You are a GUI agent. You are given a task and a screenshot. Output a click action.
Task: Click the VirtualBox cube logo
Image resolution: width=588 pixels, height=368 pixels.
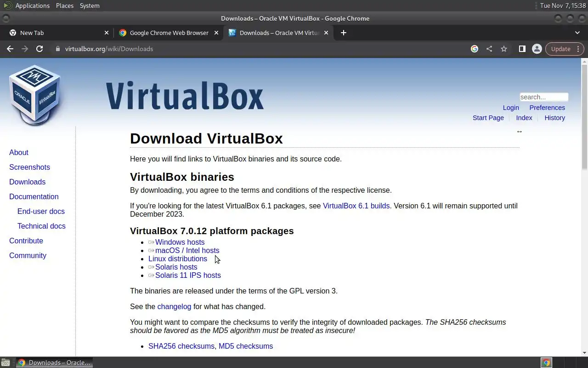tap(35, 95)
